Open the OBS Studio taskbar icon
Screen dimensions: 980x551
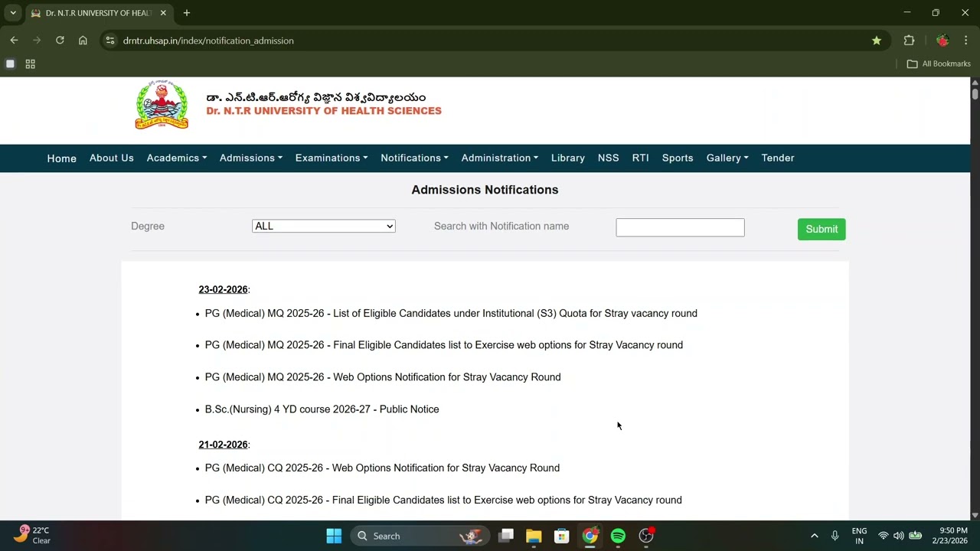[x=646, y=536]
